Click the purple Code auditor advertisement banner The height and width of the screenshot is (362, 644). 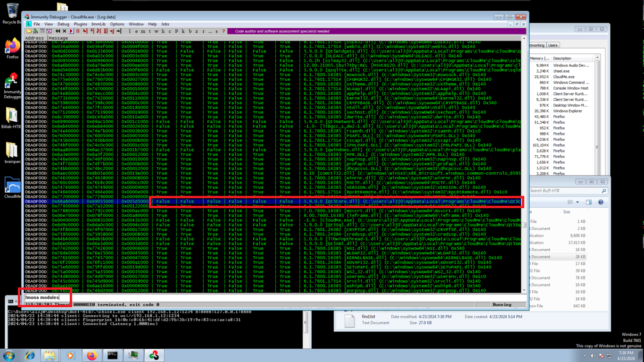(377, 31)
